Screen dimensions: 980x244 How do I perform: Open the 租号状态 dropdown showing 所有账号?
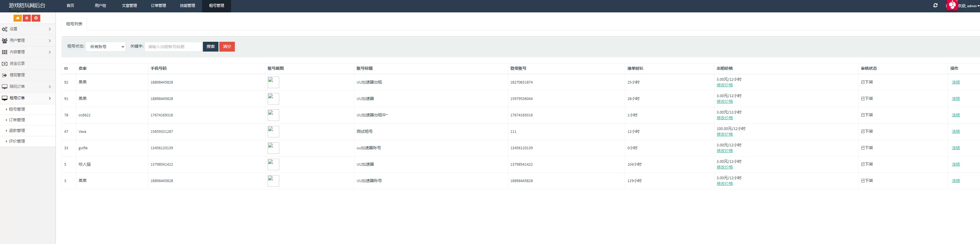coord(105,47)
